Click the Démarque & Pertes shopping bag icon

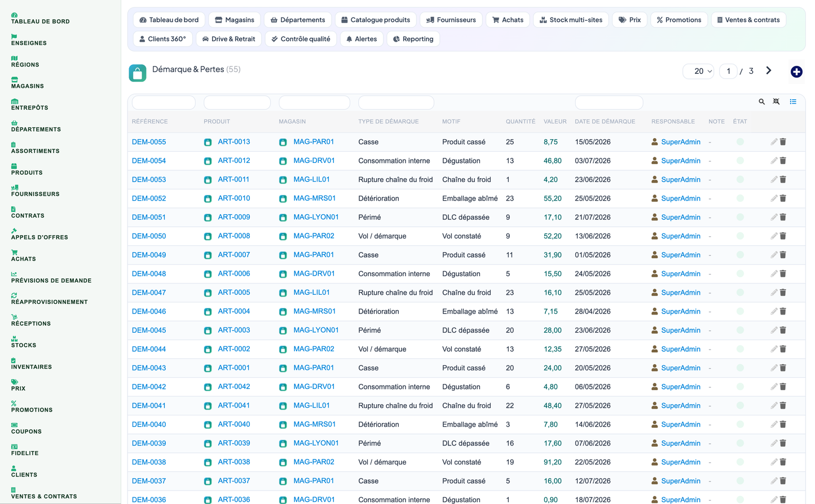(138, 73)
